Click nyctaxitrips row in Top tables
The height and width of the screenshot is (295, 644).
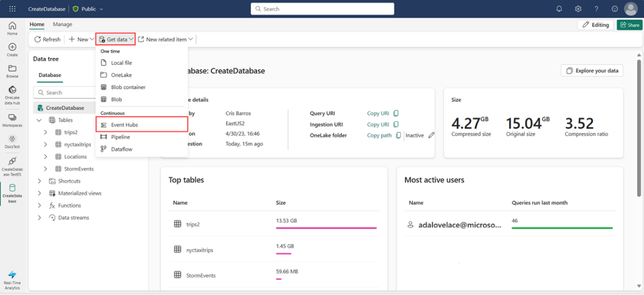(274, 249)
